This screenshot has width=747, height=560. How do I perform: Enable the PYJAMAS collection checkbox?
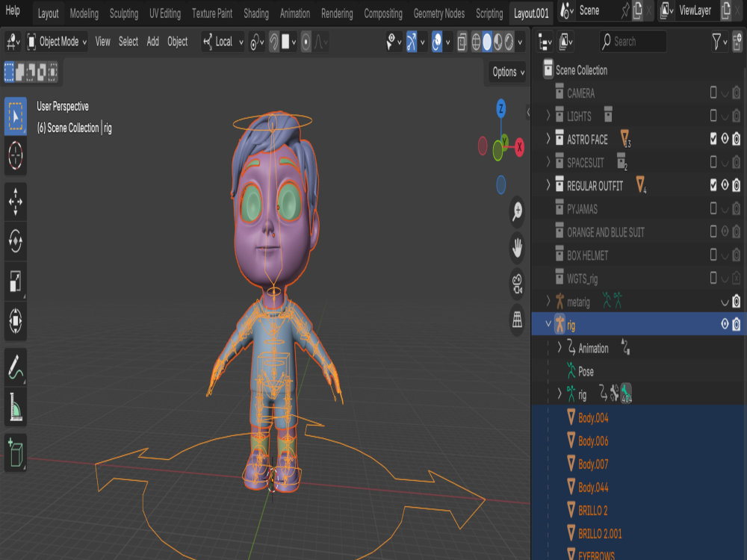pyautogui.click(x=713, y=208)
